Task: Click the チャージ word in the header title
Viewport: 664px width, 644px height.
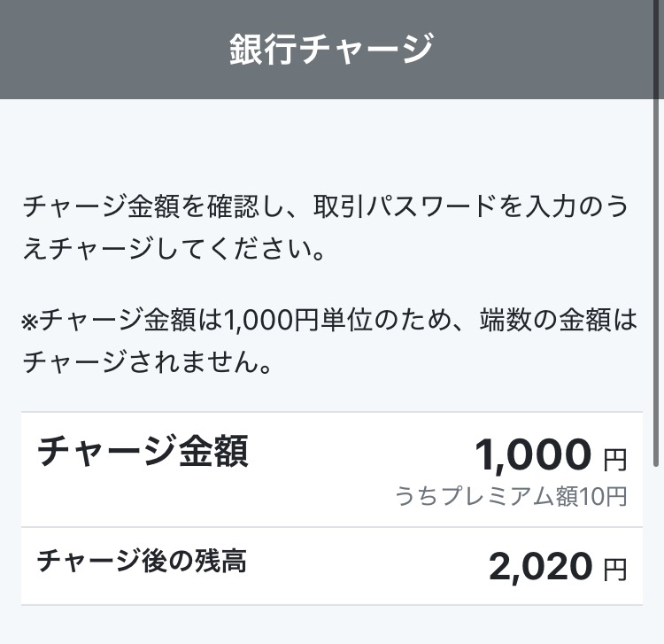Action: [x=366, y=49]
